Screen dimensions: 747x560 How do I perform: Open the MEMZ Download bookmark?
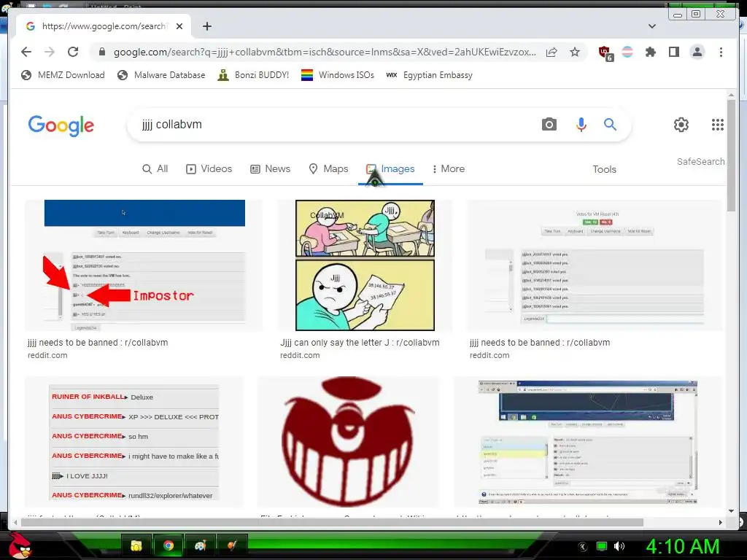pyautogui.click(x=63, y=75)
